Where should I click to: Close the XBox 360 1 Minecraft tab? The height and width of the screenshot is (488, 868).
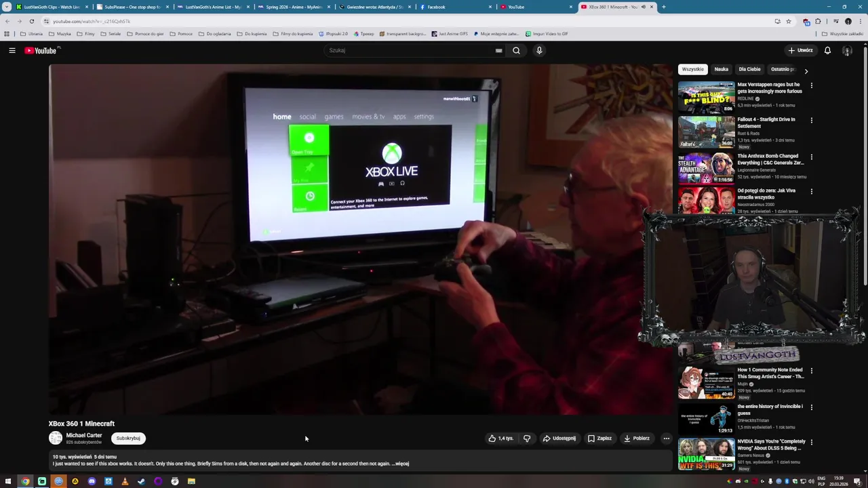pos(652,7)
